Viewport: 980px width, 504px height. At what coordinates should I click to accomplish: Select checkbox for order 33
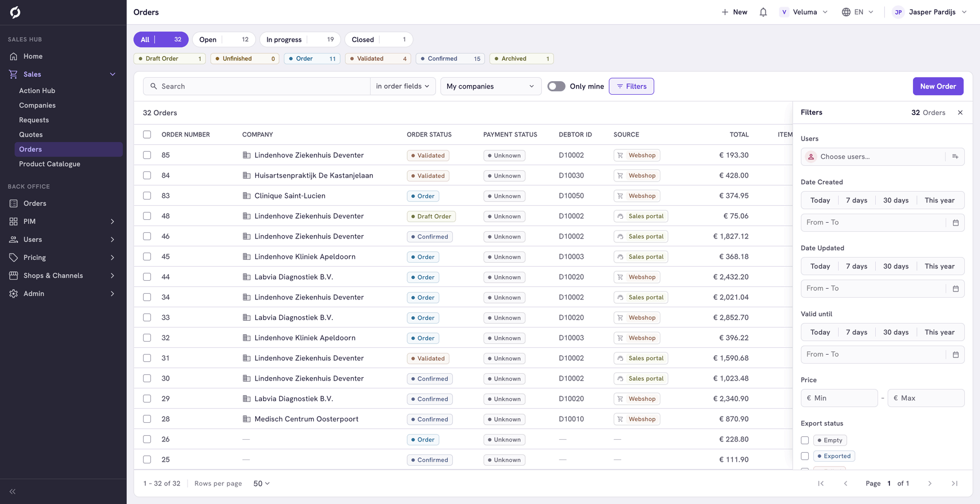[147, 317]
